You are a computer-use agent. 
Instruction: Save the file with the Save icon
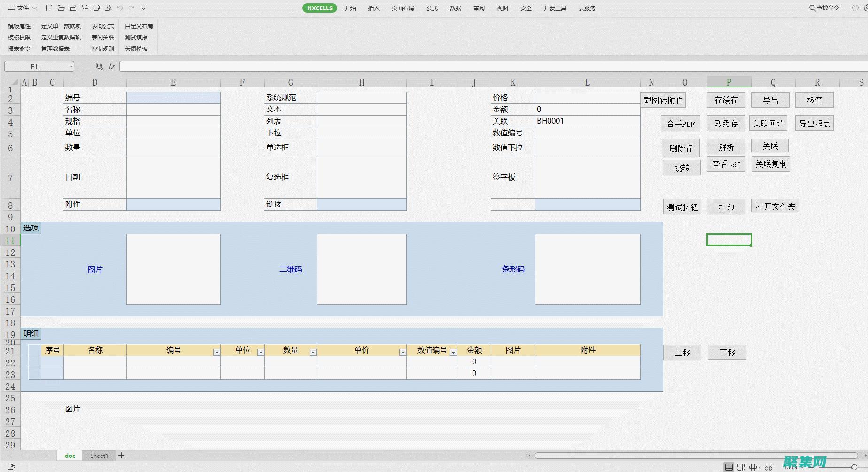[73, 8]
